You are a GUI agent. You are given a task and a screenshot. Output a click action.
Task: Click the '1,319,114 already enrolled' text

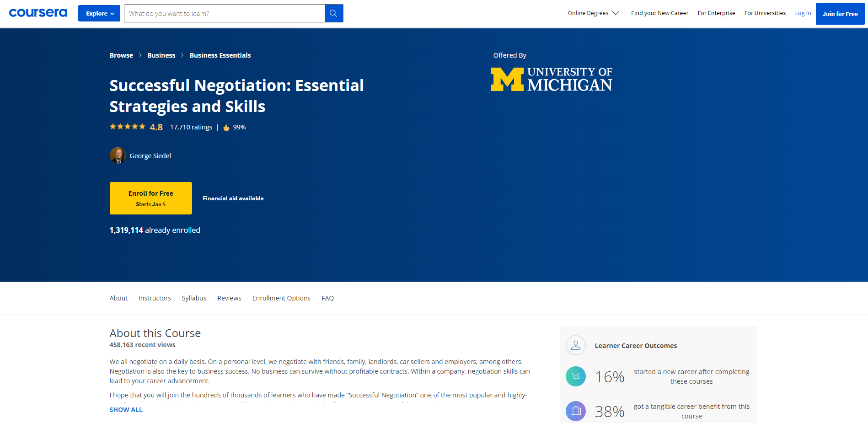click(x=155, y=230)
